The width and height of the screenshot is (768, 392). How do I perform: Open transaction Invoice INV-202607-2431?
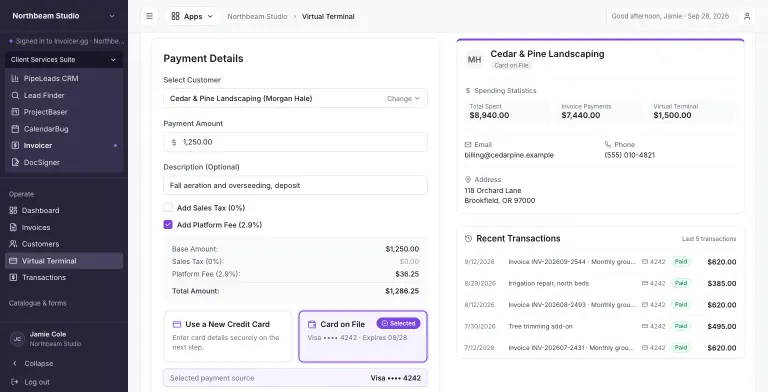(x=600, y=348)
